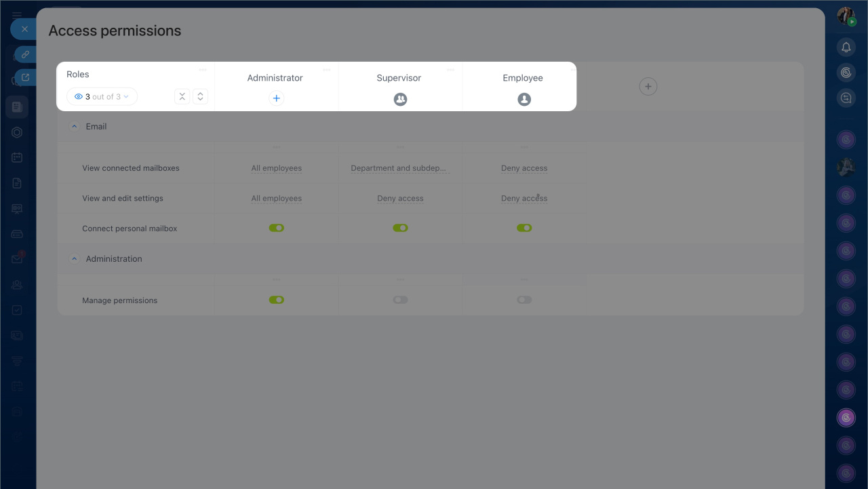Open the Supervisor column three-dot menu

click(x=451, y=69)
